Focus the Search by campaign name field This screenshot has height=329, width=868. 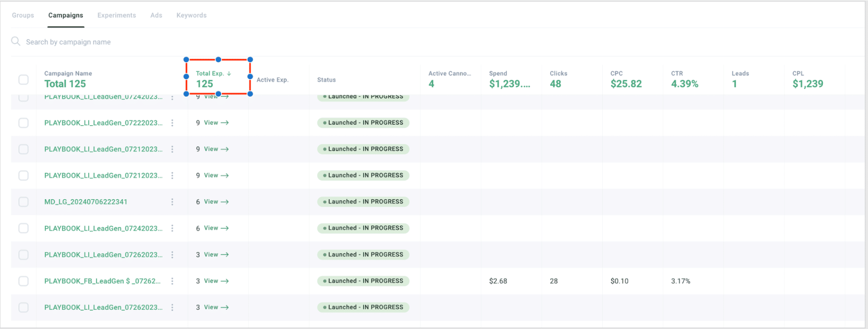(68, 42)
